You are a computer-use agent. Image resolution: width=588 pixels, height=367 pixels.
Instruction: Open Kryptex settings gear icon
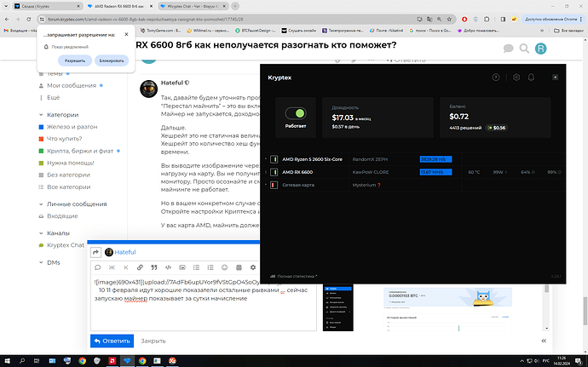tap(516, 77)
